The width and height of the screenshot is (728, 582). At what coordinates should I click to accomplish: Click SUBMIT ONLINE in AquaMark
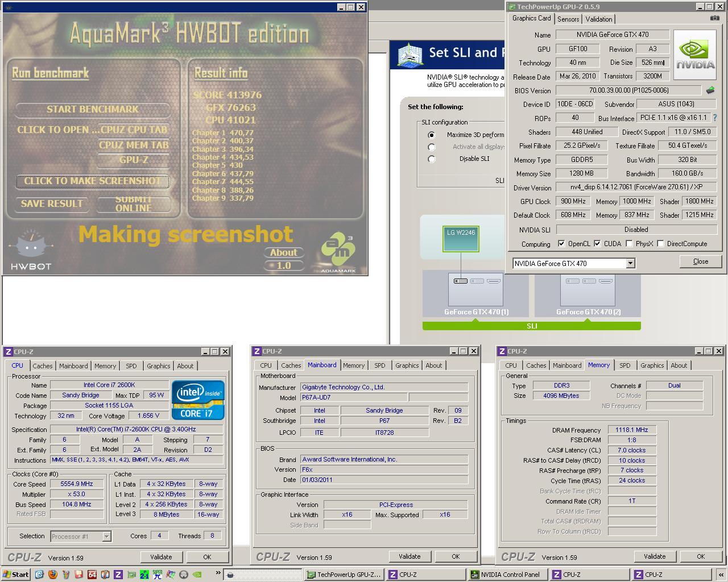[x=134, y=203]
